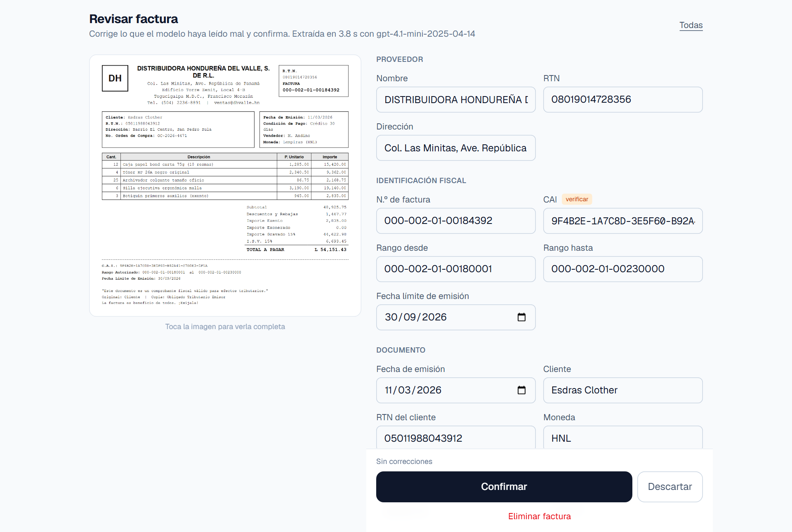Edit the proveedor RTN field
Viewport: 792px width, 532px height.
(x=623, y=99)
